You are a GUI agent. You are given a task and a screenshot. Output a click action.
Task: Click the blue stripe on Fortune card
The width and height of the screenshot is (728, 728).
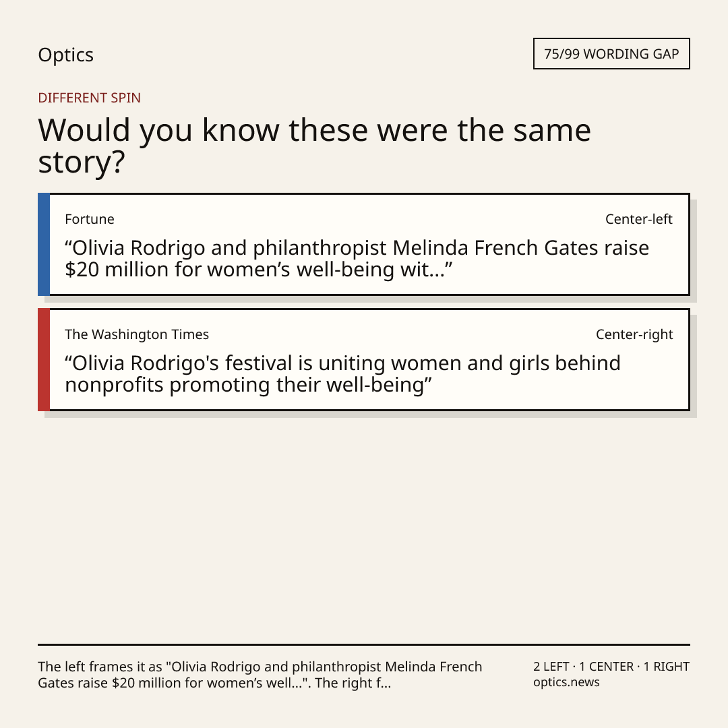coord(44,244)
